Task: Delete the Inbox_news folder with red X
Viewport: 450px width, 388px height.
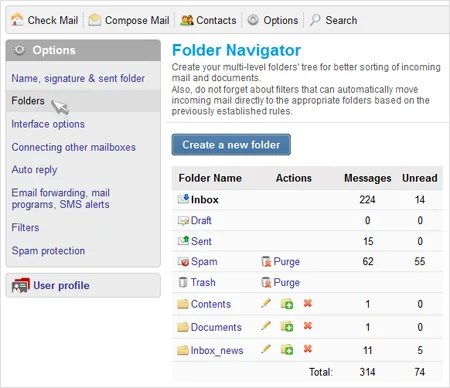Action: point(308,349)
